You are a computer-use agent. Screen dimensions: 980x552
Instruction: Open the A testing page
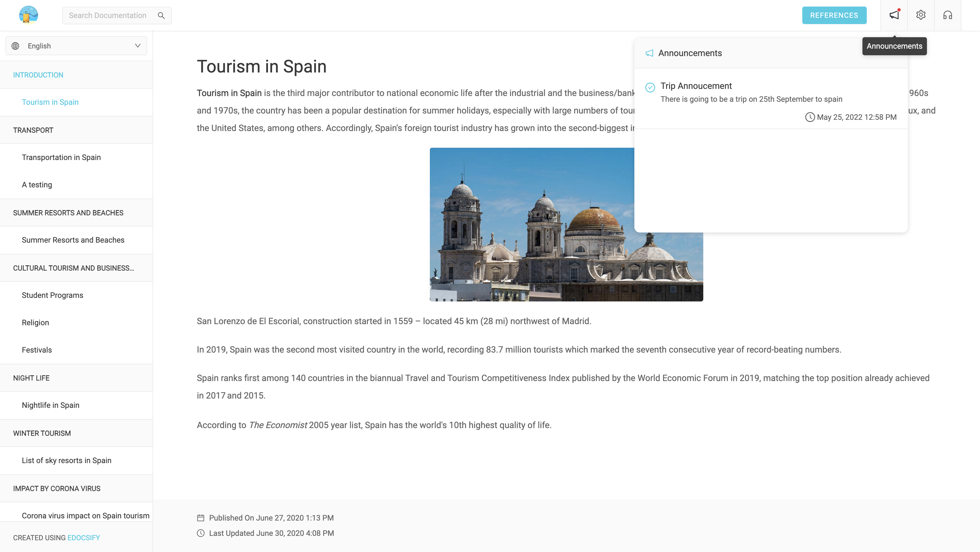click(x=77, y=185)
